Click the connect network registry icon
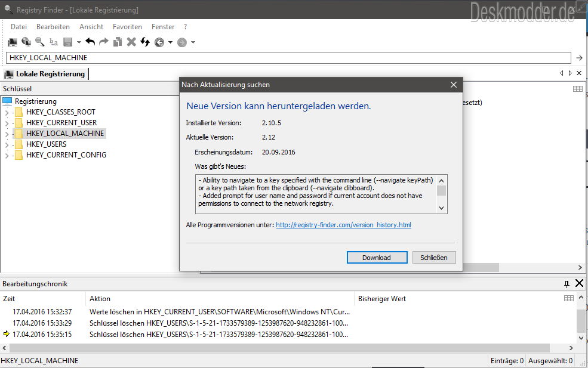588x368 pixels. 26,42
